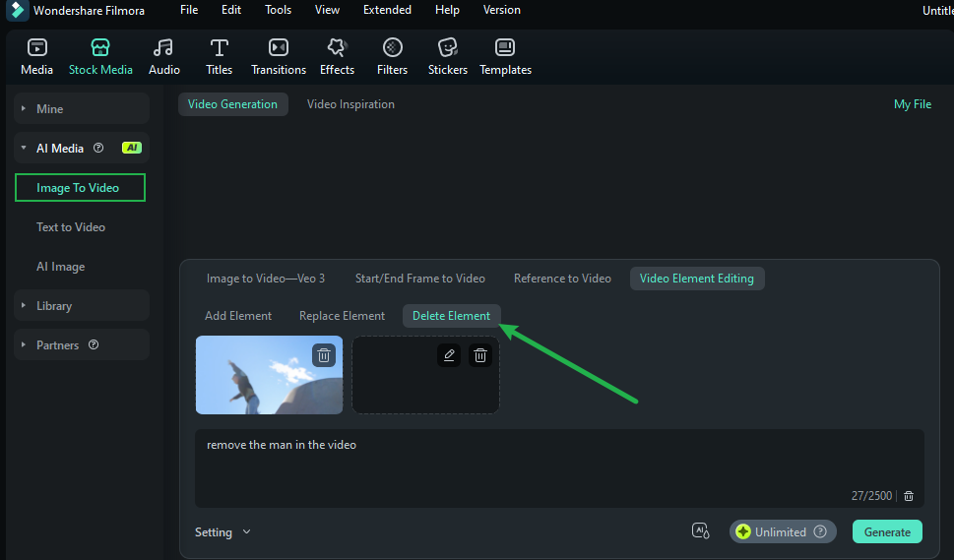Viewport: 954px width, 560px height.
Task: Select the Reference to Video tab
Action: point(562,279)
